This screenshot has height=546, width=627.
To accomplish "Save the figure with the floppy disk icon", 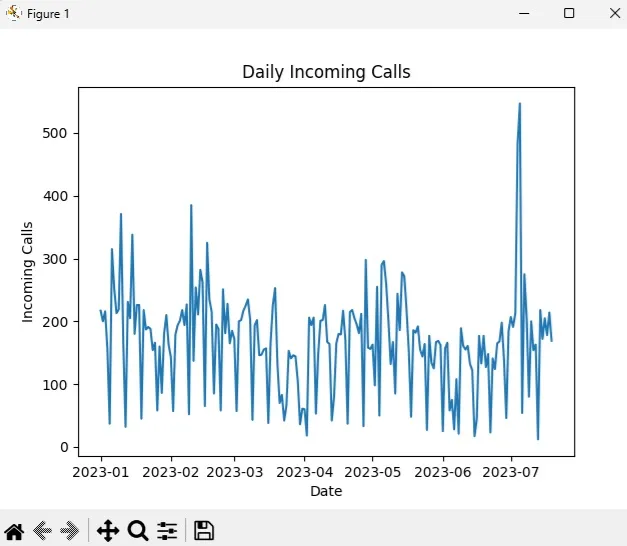I will 204,531.
